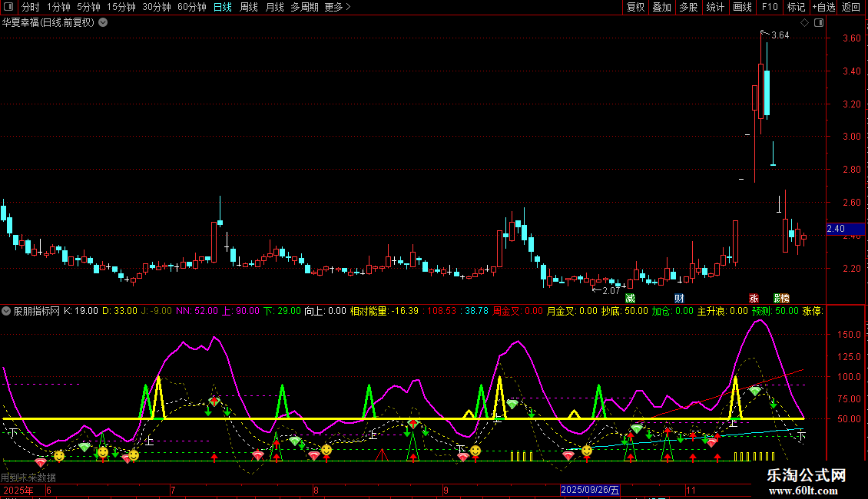Image resolution: width=868 pixels, height=499 pixels.
Task: Toggle 复权 price adjustment
Action: (x=635, y=8)
